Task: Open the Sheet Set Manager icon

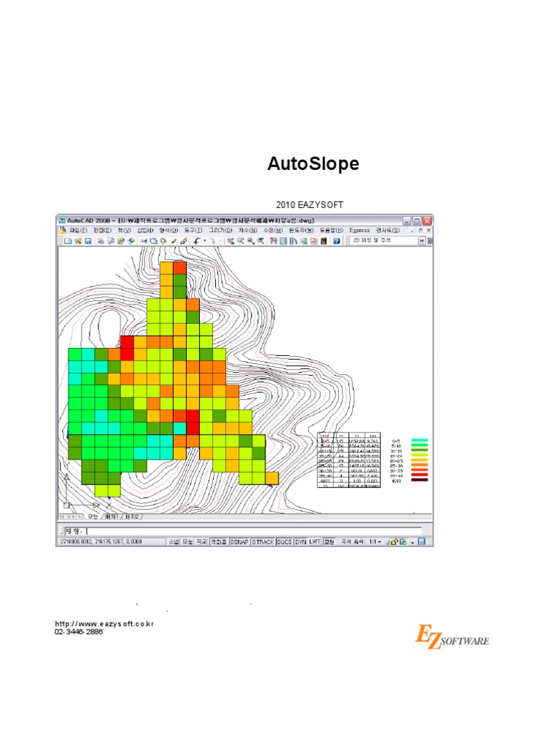Action: pos(303,241)
